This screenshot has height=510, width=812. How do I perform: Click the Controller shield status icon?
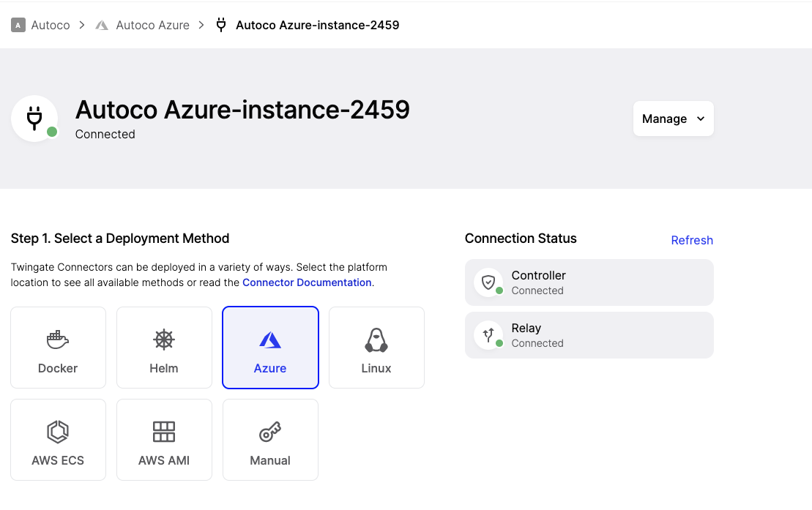[x=488, y=282]
